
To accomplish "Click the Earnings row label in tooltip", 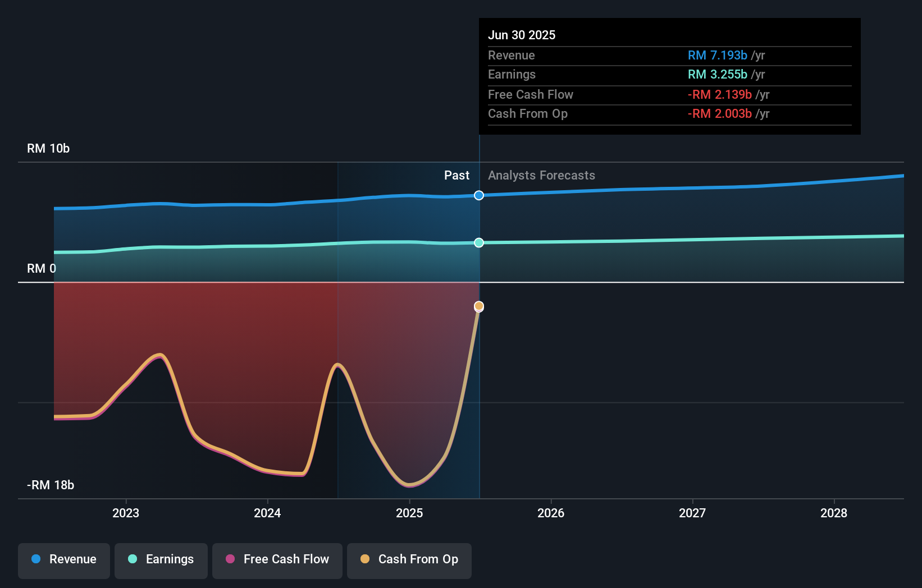I will click(x=512, y=74).
